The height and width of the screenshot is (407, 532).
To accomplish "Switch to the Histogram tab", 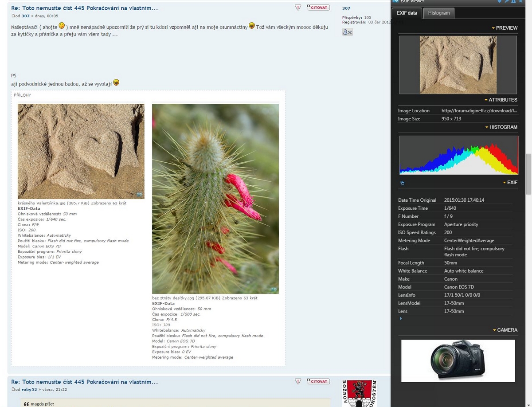I will pyautogui.click(x=438, y=13).
